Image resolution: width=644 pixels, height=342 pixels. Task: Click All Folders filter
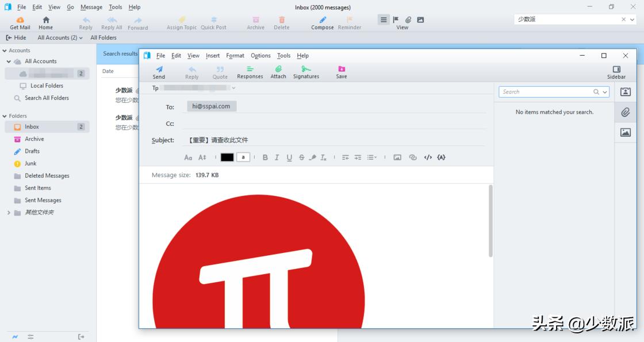tap(103, 37)
